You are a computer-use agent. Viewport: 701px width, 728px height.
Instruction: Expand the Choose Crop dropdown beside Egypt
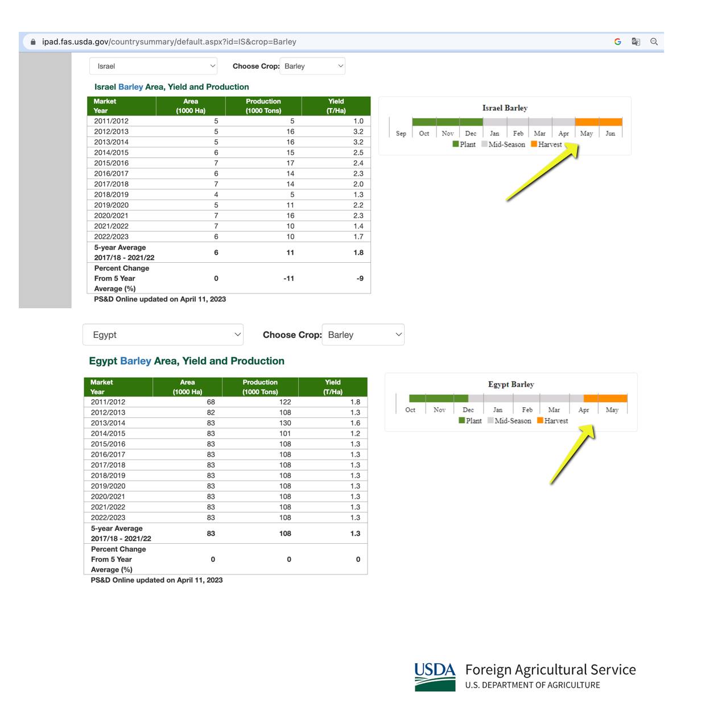[363, 335]
